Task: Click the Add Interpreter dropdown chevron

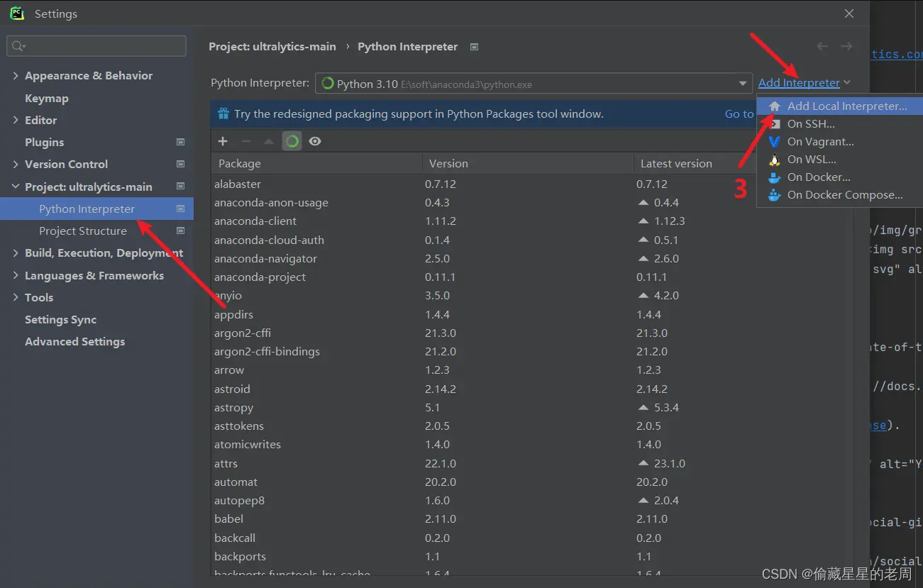Action: point(847,83)
